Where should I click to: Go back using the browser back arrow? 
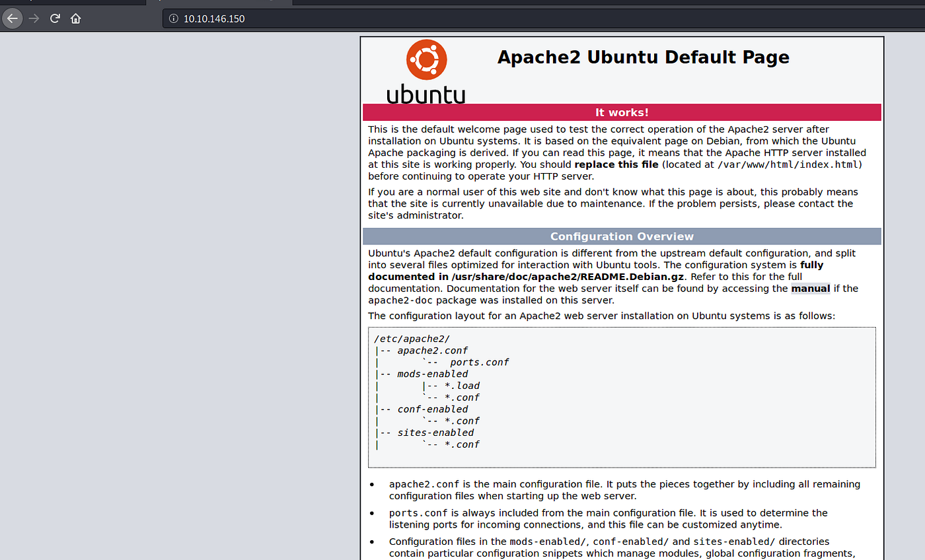coord(12,18)
